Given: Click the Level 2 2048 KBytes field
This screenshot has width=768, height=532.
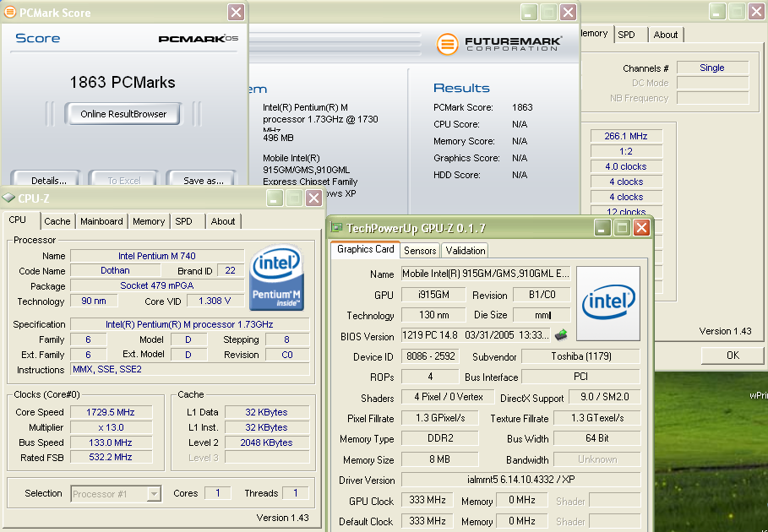Looking at the screenshot, I should (x=266, y=442).
